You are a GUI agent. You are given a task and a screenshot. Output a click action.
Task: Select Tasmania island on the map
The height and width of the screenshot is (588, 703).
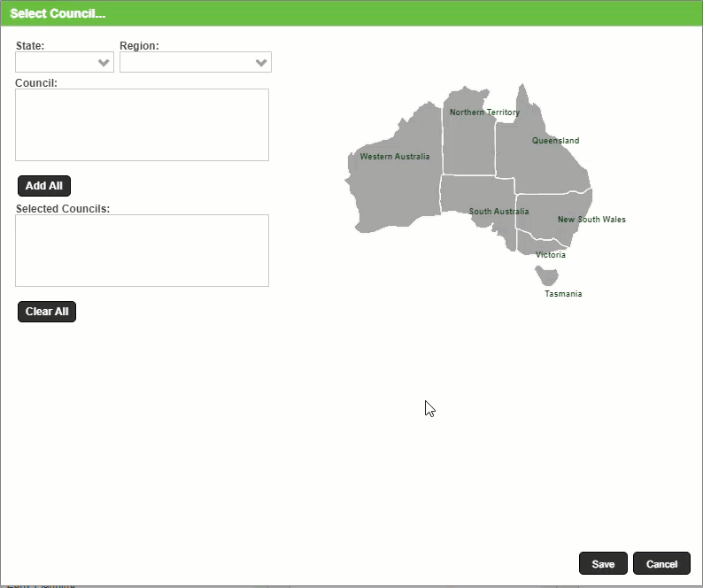[547, 275]
